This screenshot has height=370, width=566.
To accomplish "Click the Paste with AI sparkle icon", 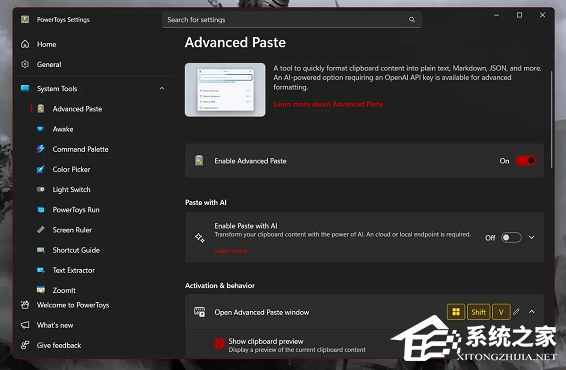I will 200,238.
